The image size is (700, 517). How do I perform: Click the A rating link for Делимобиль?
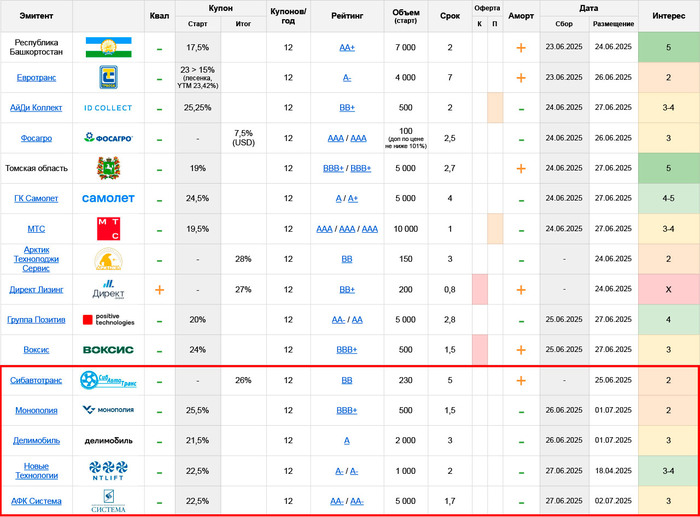347,441
